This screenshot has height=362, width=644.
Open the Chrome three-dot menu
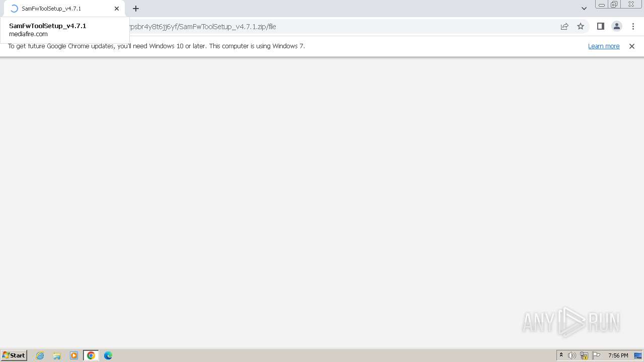pyautogui.click(x=633, y=27)
